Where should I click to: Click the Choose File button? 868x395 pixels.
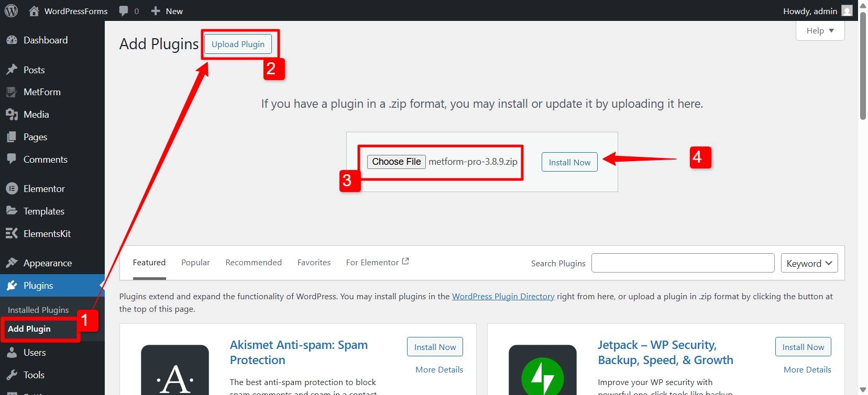pos(397,162)
